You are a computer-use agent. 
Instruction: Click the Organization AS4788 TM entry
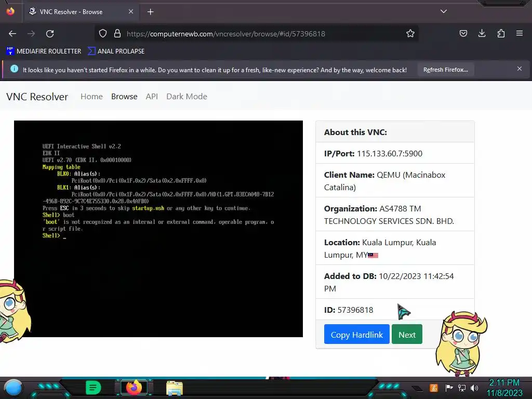pos(389,215)
